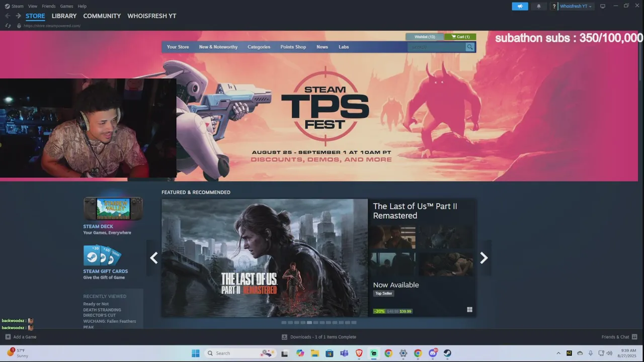
Task: Click the announcements megaphone icon
Action: 520,6
